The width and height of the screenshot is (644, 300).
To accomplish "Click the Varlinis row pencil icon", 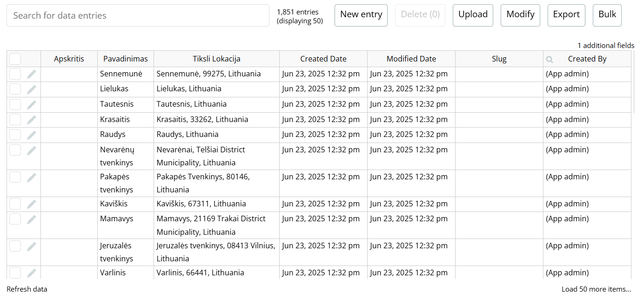I will coord(31,273).
